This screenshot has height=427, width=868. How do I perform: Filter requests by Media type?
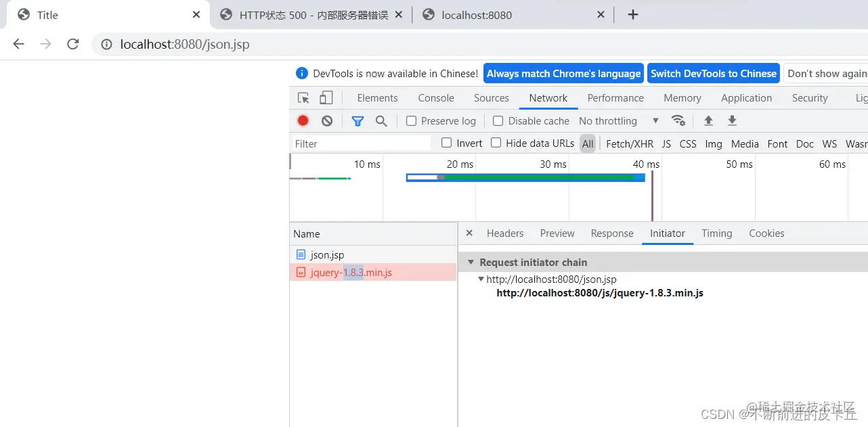coord(745,143)
